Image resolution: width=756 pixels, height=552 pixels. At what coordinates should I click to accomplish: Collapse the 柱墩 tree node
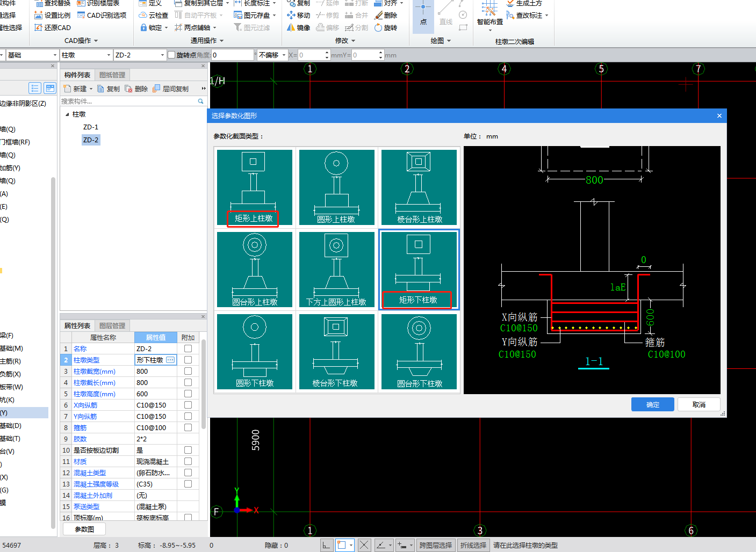pos(67,114)
